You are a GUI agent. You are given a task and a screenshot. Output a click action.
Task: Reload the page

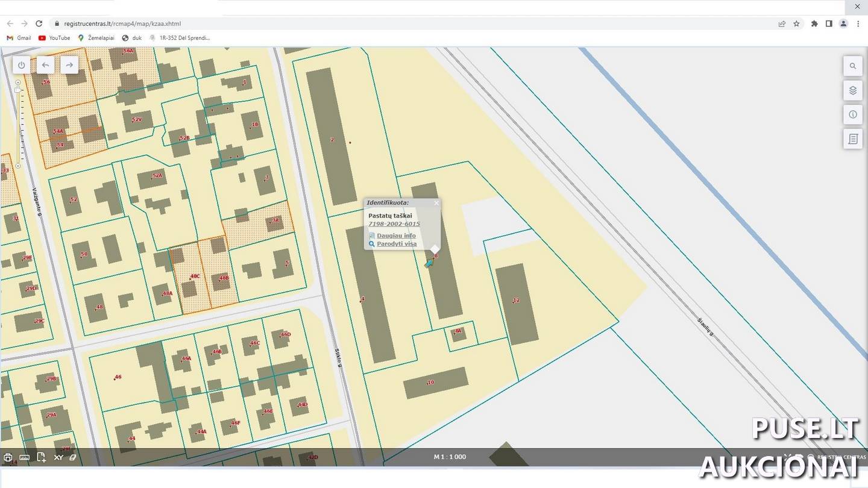tap(39, 23)
